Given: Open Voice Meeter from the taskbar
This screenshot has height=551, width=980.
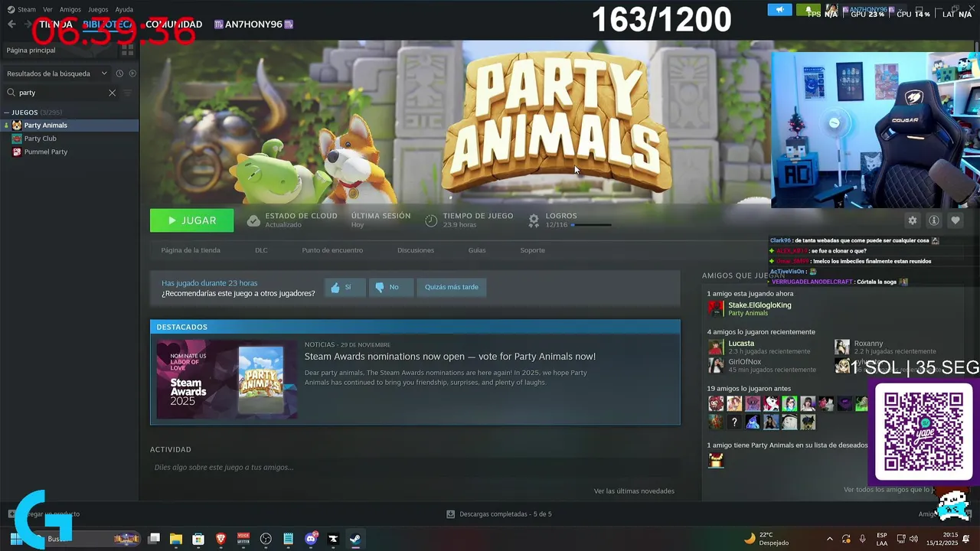Looking at the screenshot, I should [243, 539].
